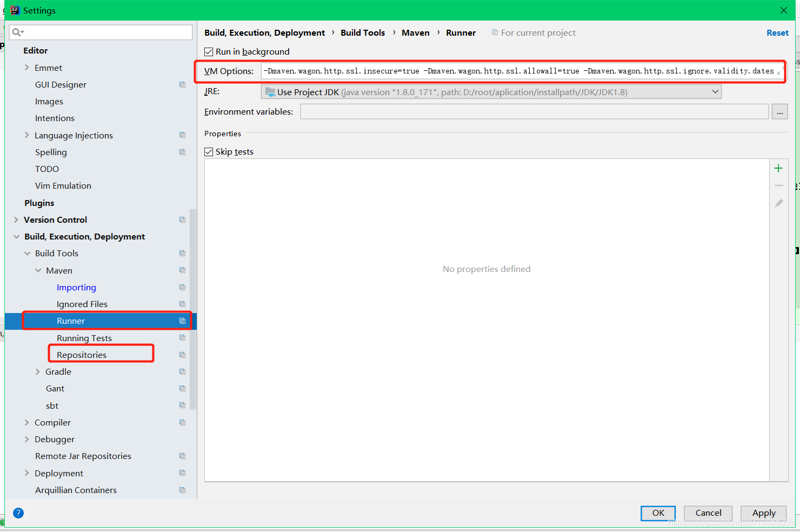Click the JDK icon inside the JRE field
The width and height of the screenshot is (800, 532).
(270, 91)
